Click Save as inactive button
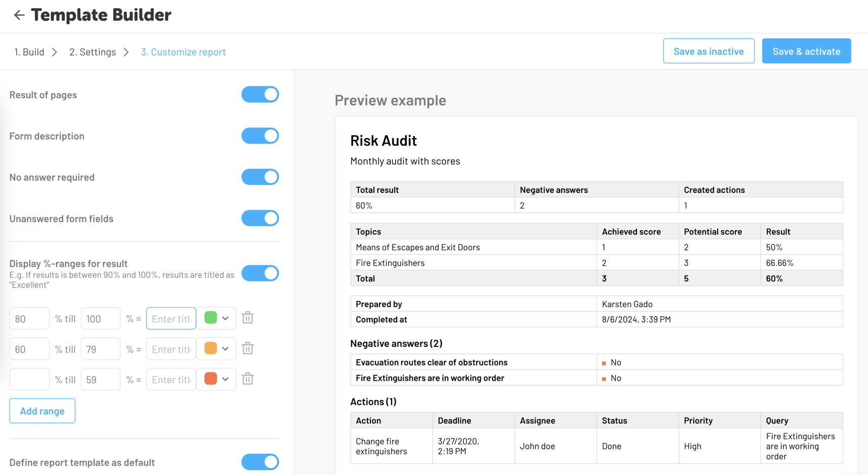This screenshot has width=868, height=475. point(709,51)
